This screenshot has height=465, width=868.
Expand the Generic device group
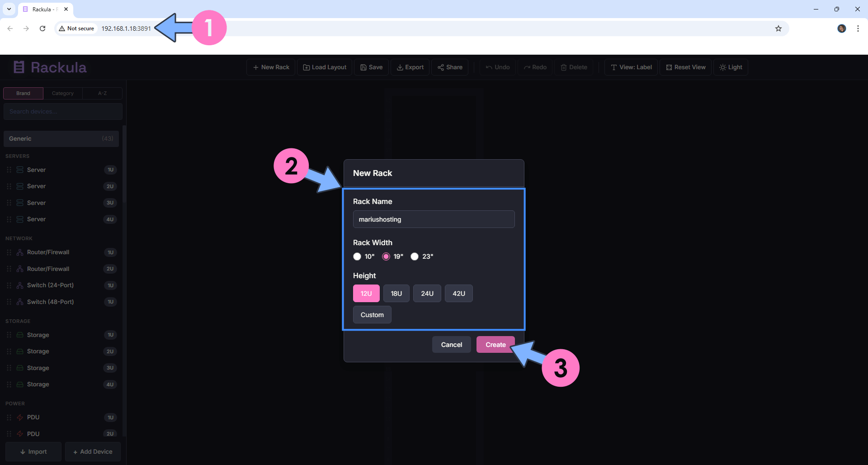(x=61, y=139)
